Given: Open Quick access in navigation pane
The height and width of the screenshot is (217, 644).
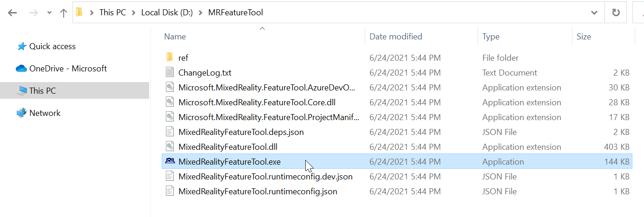Looking at the screenshot, I should pyautogui.click(x=52, y=46).
